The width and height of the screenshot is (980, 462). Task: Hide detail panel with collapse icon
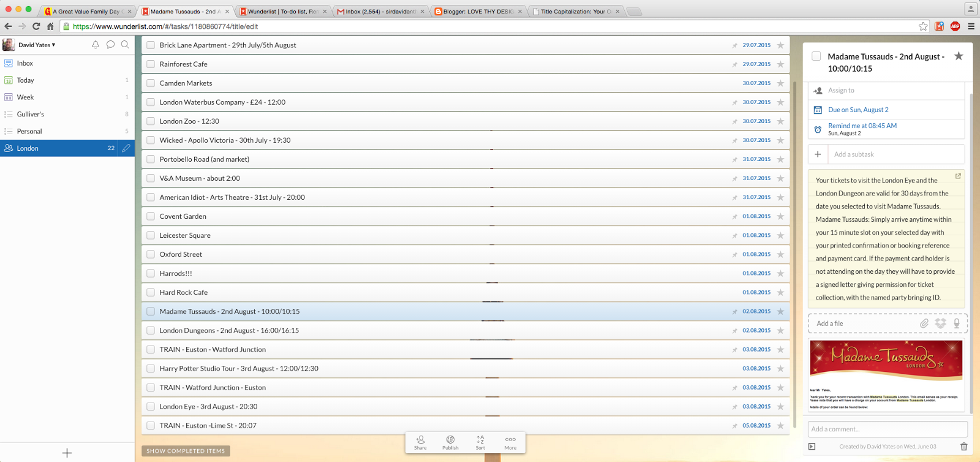coord(812,447)
